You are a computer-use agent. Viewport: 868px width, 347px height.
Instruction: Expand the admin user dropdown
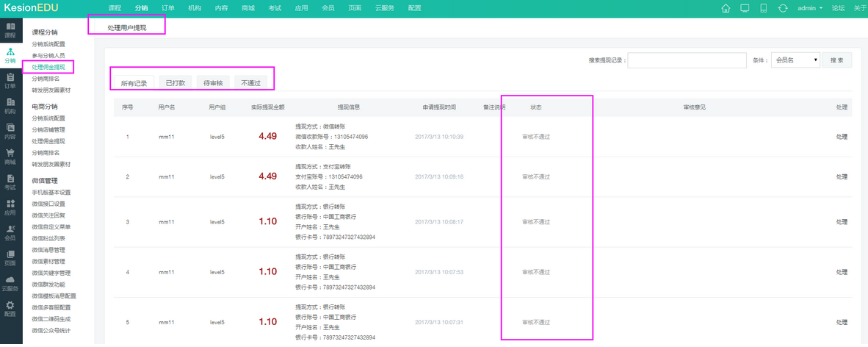tap(810, 8)
